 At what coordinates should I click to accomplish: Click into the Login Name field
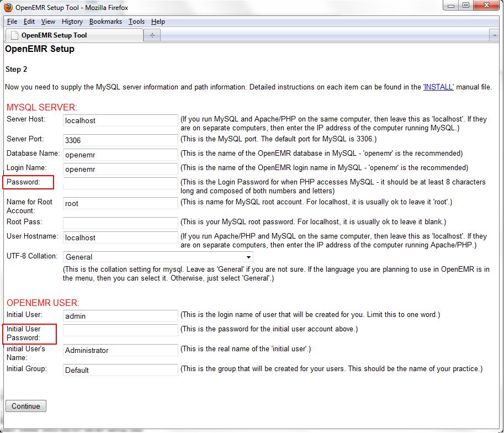point(120,169)
